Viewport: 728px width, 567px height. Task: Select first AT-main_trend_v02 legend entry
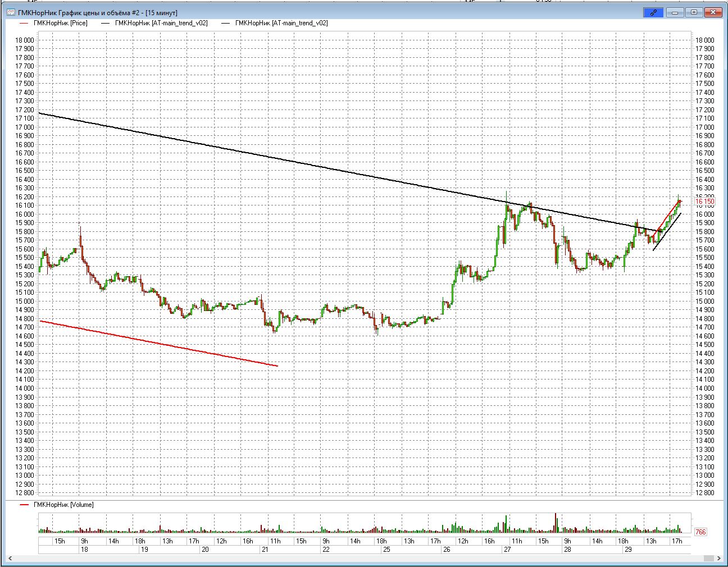click(x=161, y=23)
